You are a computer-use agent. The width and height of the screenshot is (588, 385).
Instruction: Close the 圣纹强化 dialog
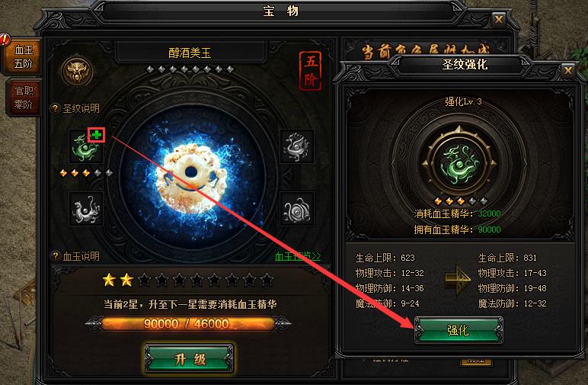[567, 70]
